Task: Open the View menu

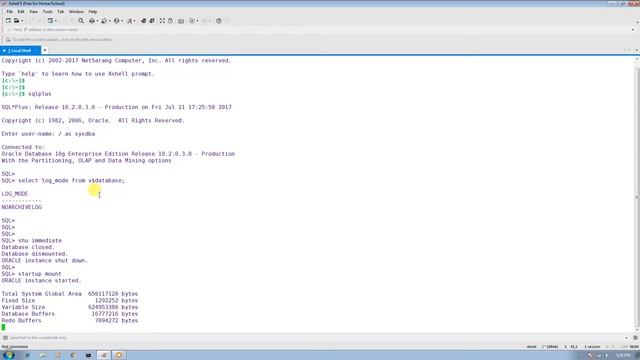Action: coord(33,11)
